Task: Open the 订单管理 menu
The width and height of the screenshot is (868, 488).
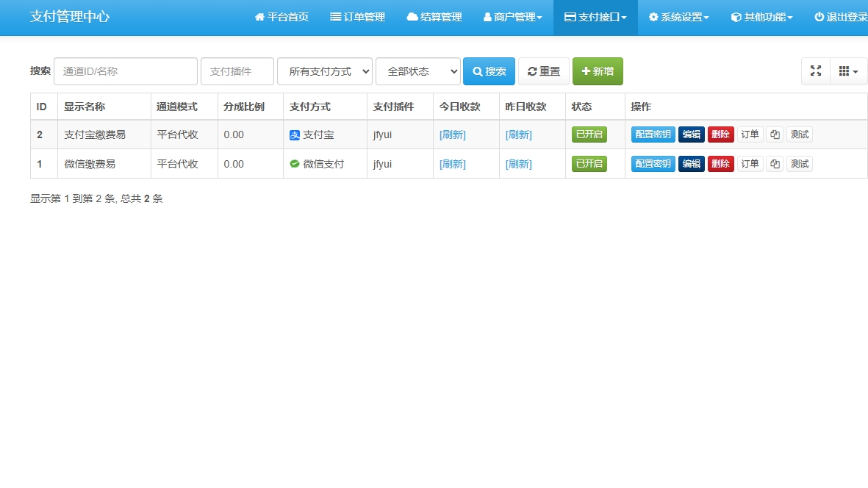Action: pos(357,17)
